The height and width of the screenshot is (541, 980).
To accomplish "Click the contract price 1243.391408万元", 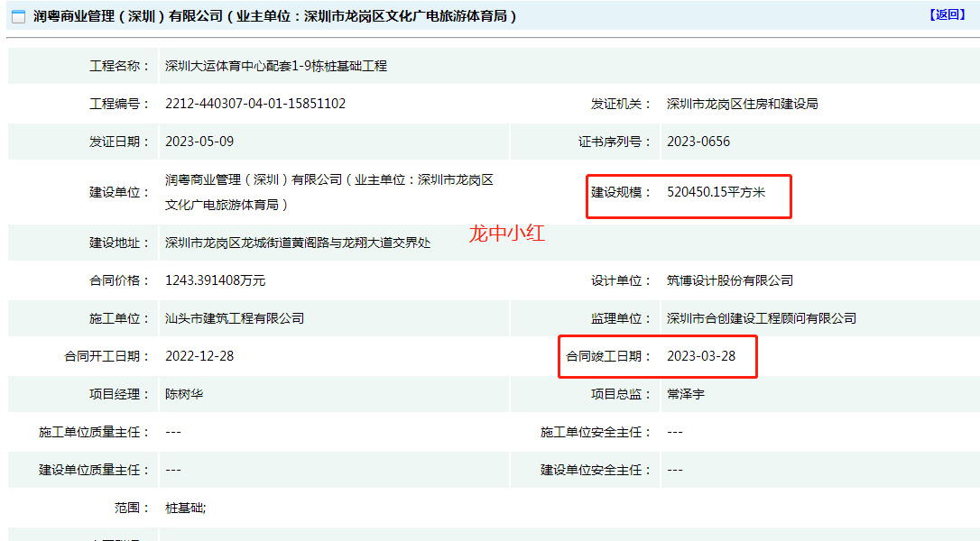I will pyautogui.click(x=215, y=280).
